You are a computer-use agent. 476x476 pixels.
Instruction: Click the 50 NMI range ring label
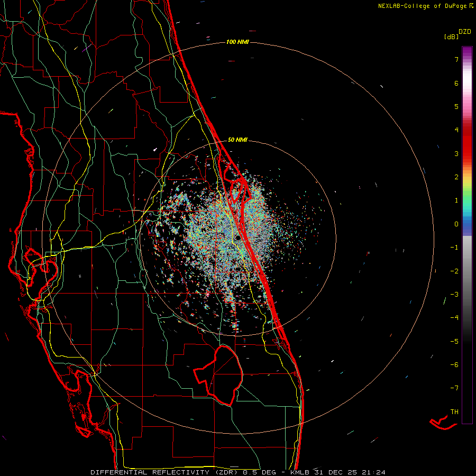point(237,140)
